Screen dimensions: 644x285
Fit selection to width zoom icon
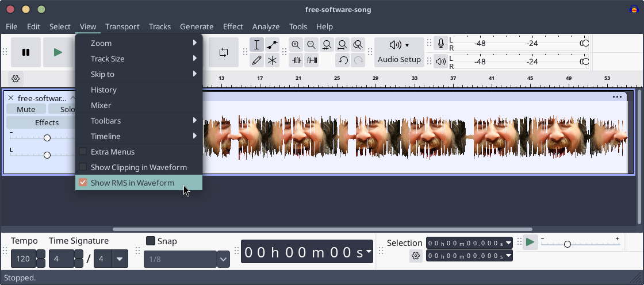point(327,45)
